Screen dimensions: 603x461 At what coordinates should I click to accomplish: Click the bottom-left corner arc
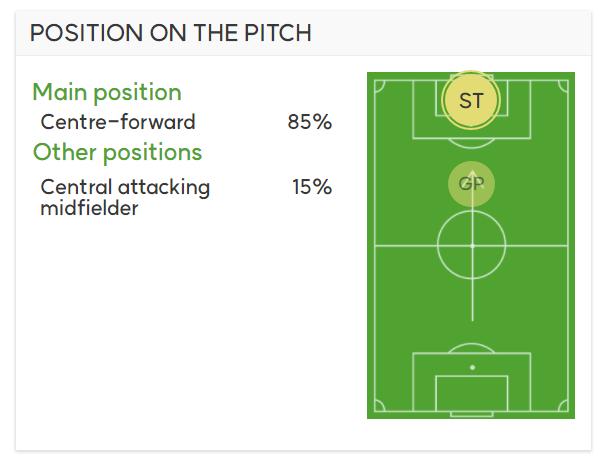pos(379,406)
